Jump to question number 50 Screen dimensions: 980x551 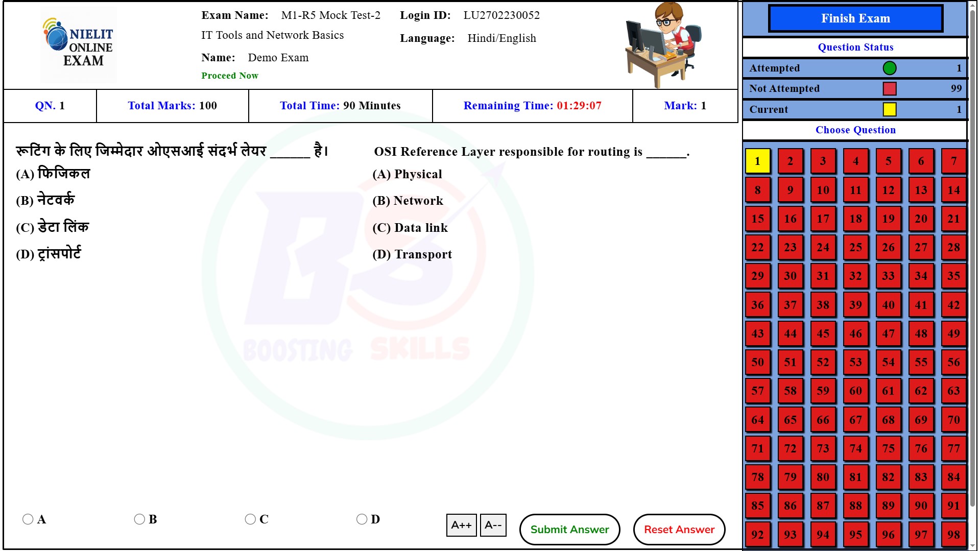coord(757,363)
